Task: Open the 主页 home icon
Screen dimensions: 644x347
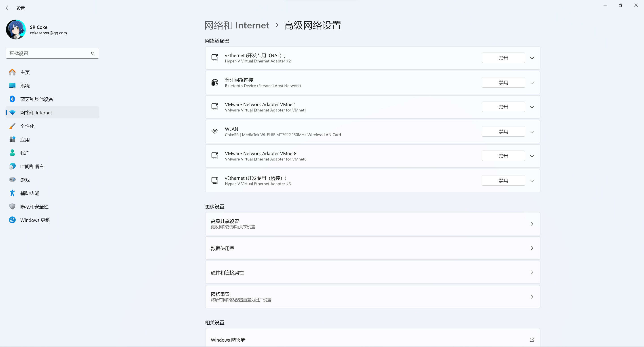Action: (12, 72)
